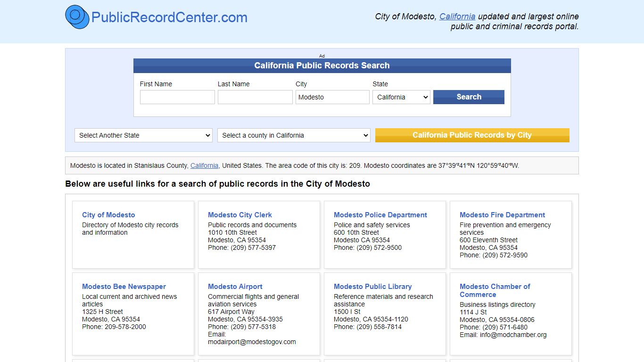
Task: Click the City field containing Modesto
Action: click(x=332, y=97)
